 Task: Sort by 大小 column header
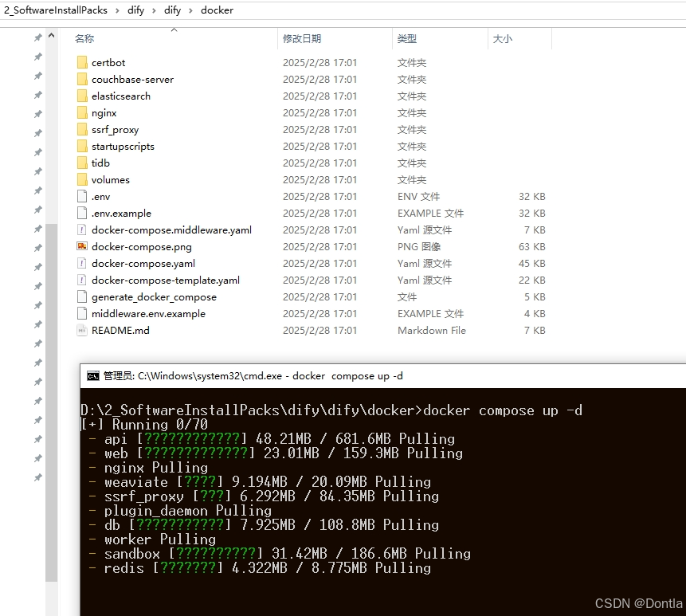pos(502,39)
